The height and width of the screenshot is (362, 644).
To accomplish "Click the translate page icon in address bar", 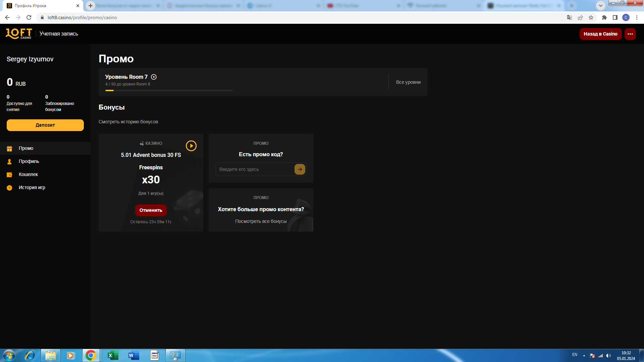I will [569, 17].
